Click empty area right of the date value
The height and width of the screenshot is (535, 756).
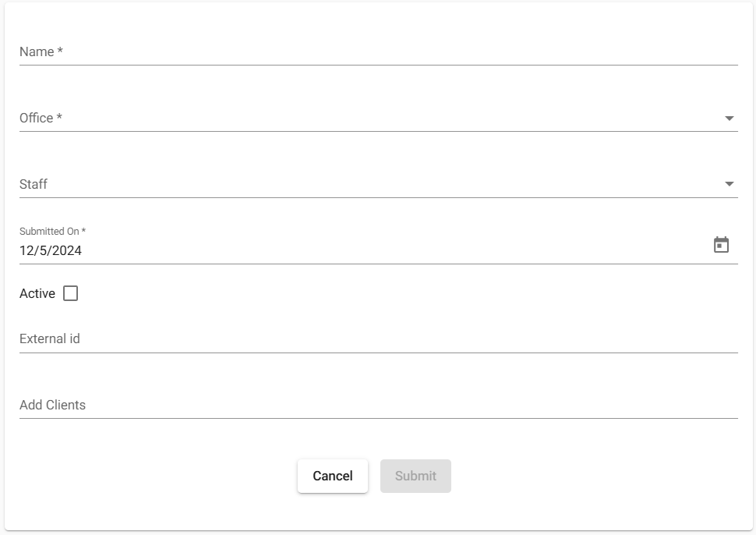395,250
